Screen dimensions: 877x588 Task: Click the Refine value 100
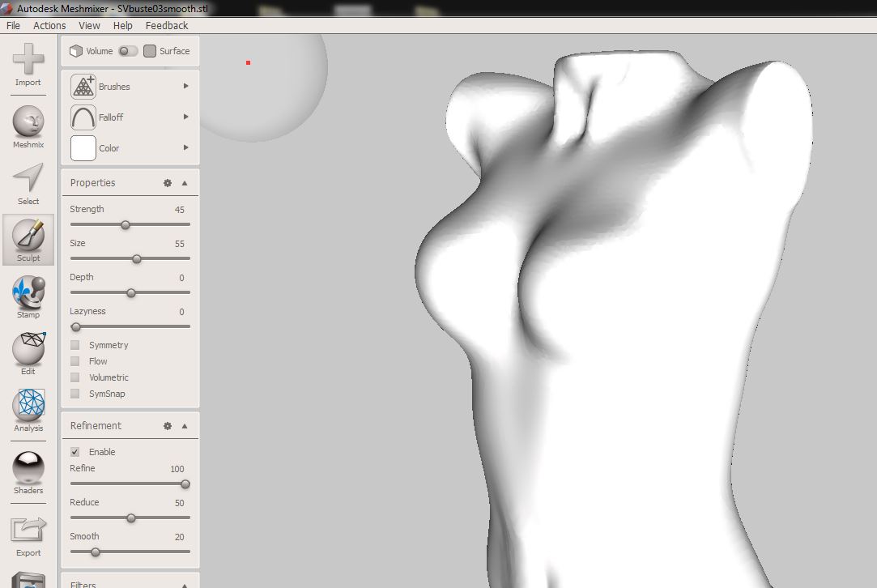click(x=177, y=470)
